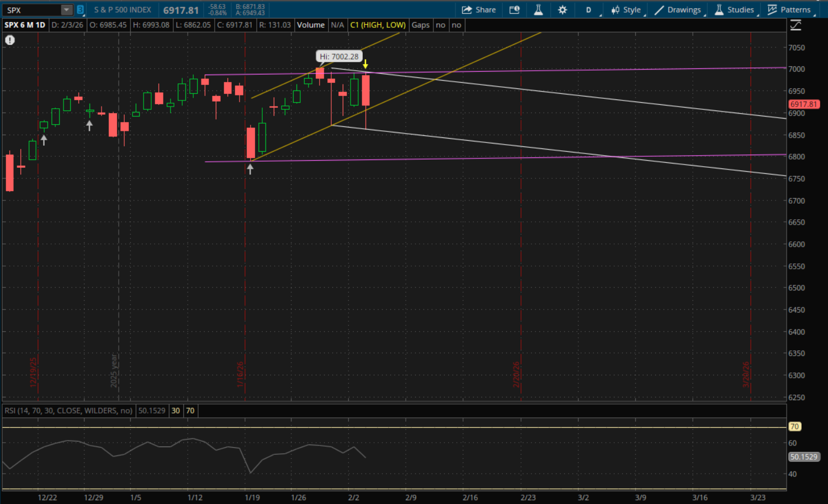Image resolution: width=828 pixels, height=504 pixels.
Task: Click the red 6917.81 price label on axis
Action: [803, 104]
